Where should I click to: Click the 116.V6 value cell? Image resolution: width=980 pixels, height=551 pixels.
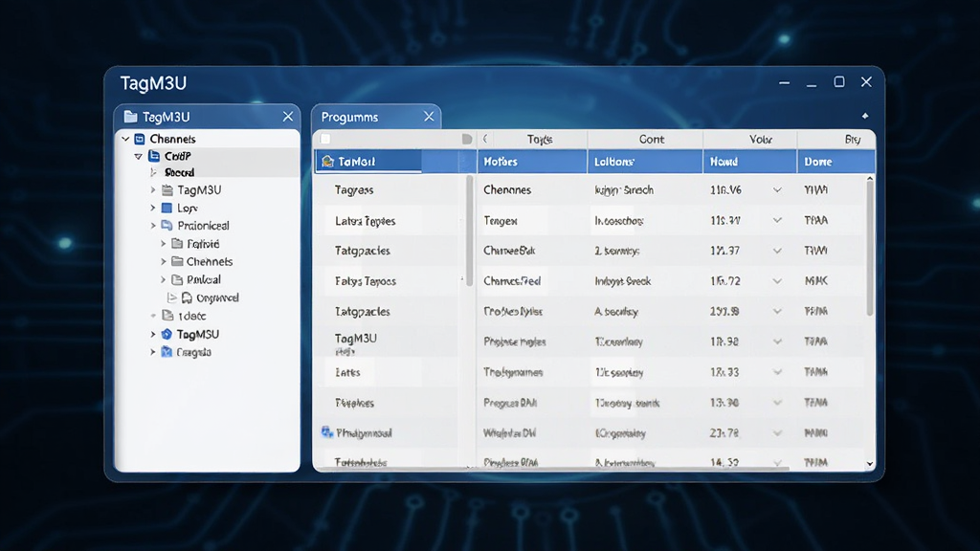coord(725,190)
